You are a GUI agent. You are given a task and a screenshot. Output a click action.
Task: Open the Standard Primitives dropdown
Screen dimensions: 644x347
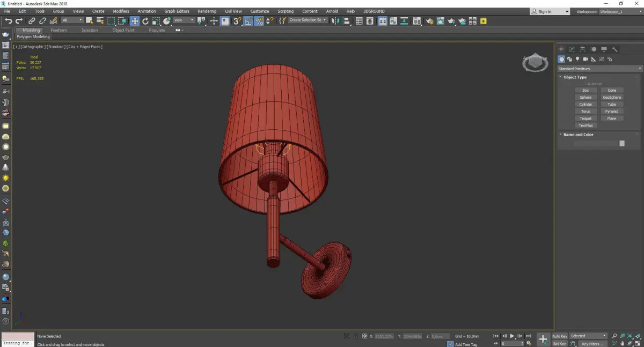pyautogui.click(x=599, y=69)
